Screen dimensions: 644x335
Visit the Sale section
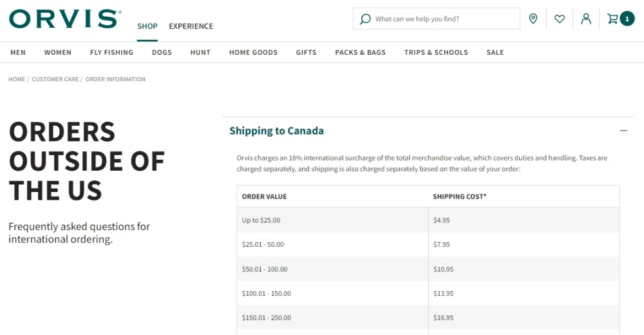point(495,52)
